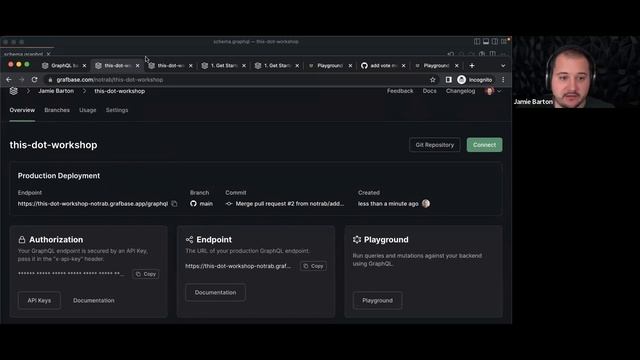Open the Chrome three-dot menu
The height and width of the screenshot is (360, 640).
503,80
